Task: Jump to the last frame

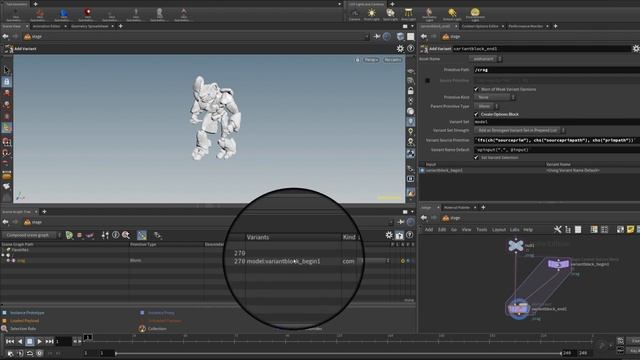Action: tap(49, 341)
